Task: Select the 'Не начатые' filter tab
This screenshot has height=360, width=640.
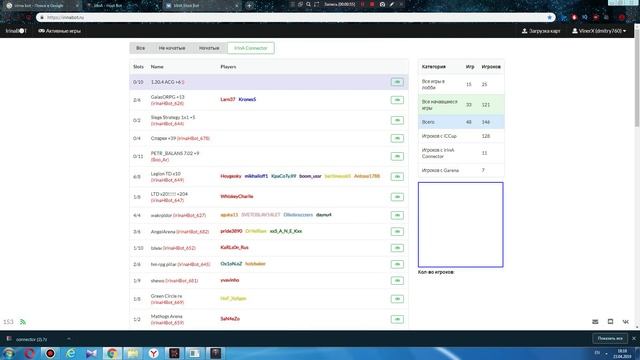Action: tap(172, 48)
